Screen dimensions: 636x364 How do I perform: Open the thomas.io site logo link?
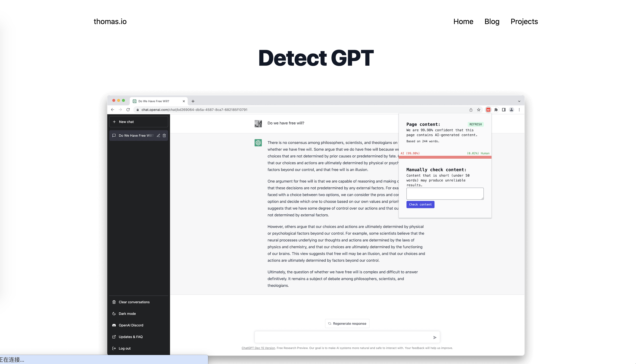click(110, 22)
